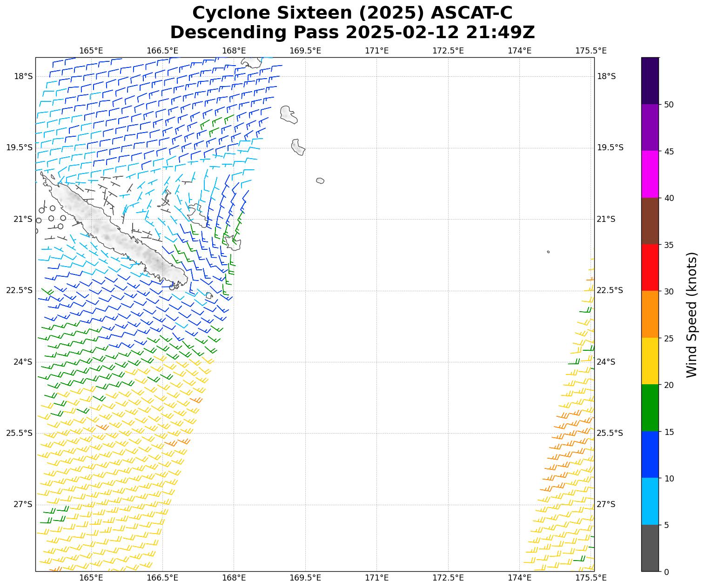
Task: Click the green 15–20 knot colorbar segment
Action: (650, 408)
